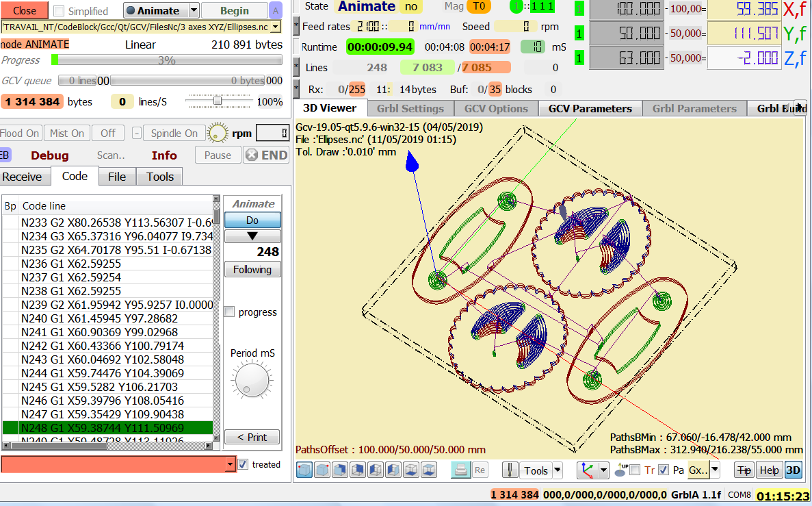Click the asterisk button beside Feed rates
Image resolution: width=812 pixels, height=506 pixels.
(x=296, y=26)
